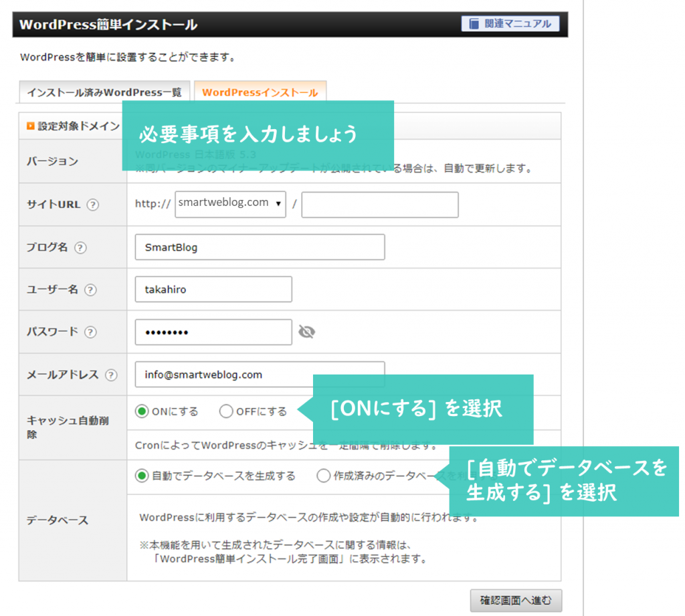Click the データベース row label
The image size is (685, 616).
(58, 520)
